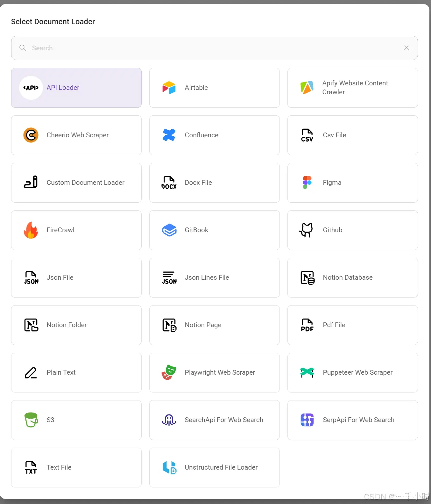The height and width of the screenshot is (504, 431).
Task: Click the JSON file icon for Json File
Action: pos(31,277)
